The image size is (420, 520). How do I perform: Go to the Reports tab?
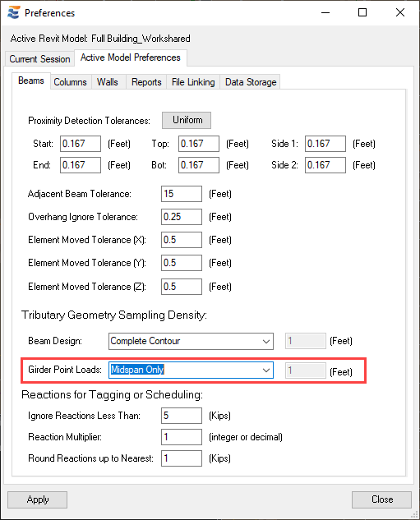pyautogui.click(x=146, y=82)
